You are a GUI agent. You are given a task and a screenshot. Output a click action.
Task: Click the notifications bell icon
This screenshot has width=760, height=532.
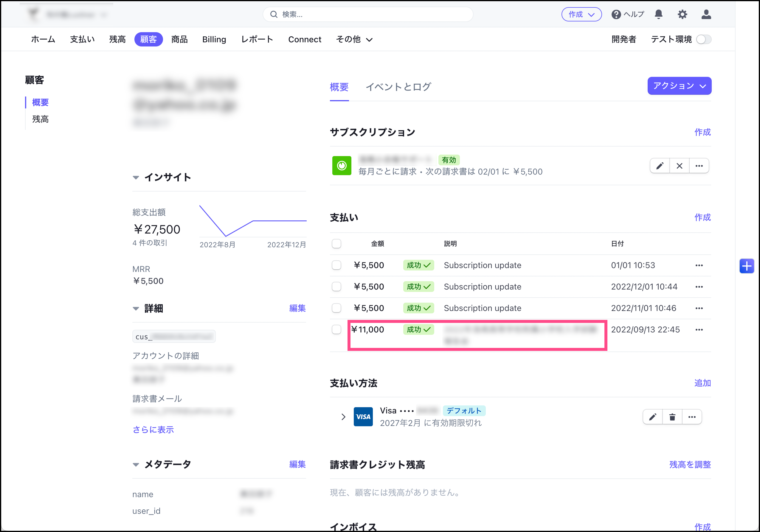(658, 14)
